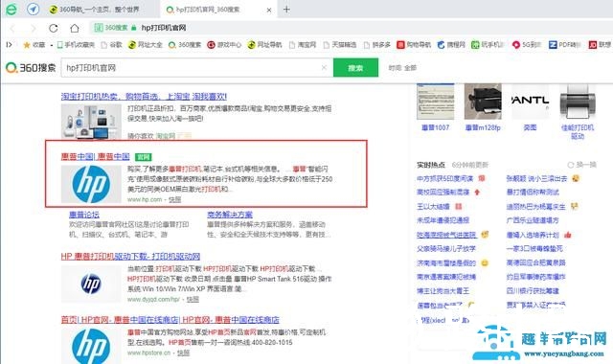The height and width of the screenshot is (364, 613).
Task: Click the blue compass navigation icon
Action: (34, 9)
